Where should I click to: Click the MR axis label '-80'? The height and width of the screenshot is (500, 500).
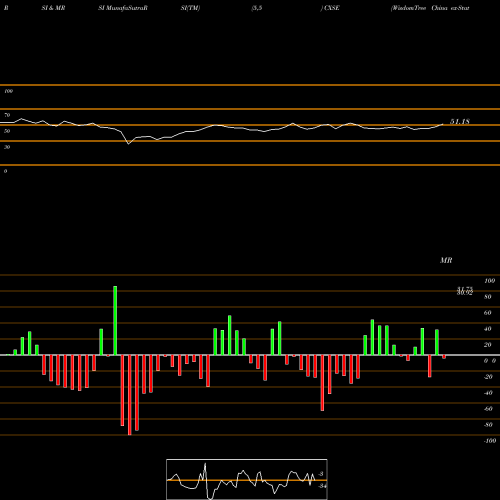point(488,425)
